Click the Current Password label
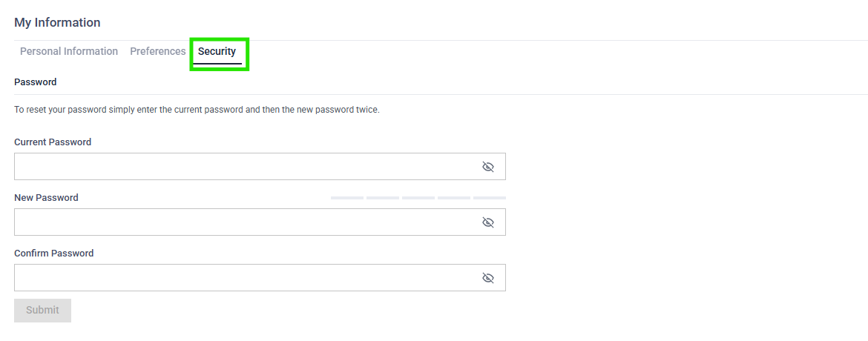Screen dimensions: 868x341 [53, 142]
